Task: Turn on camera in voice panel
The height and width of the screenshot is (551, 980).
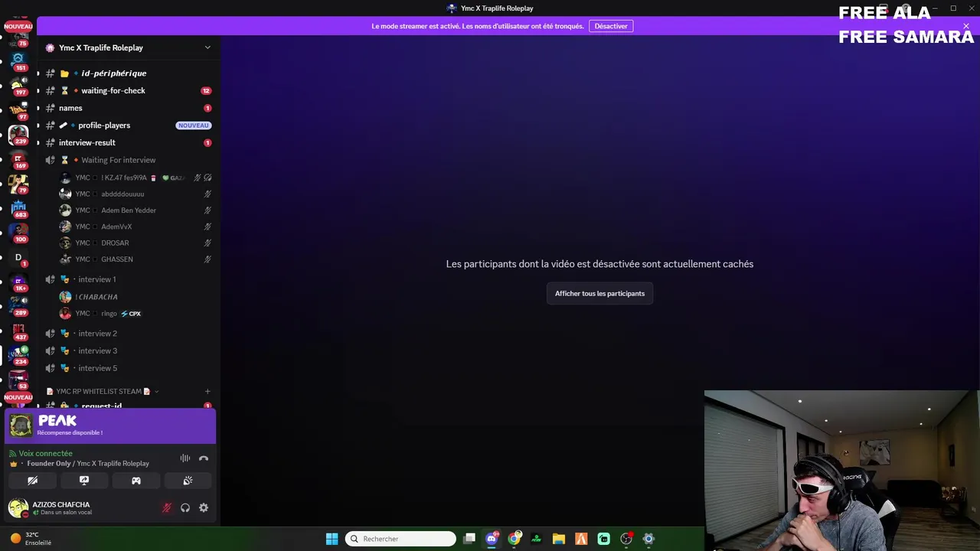Action: [32, 481]
